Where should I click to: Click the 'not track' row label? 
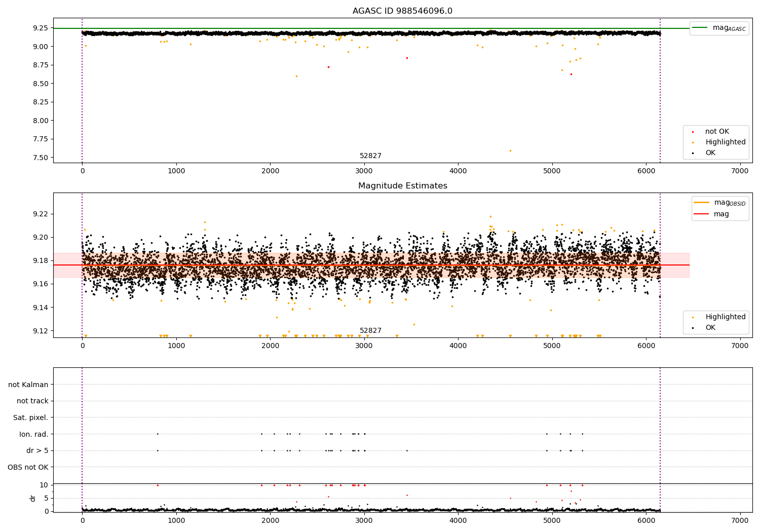(x=32, y=401)
